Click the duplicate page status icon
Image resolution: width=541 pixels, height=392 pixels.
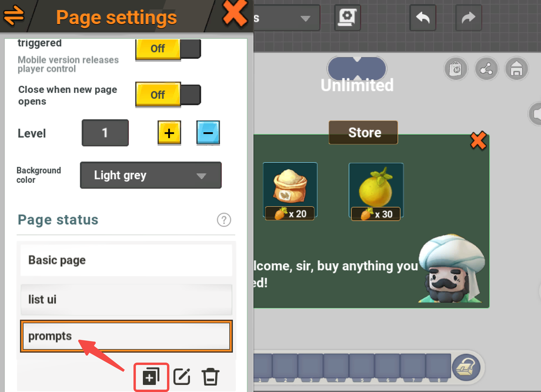(151, 376)
